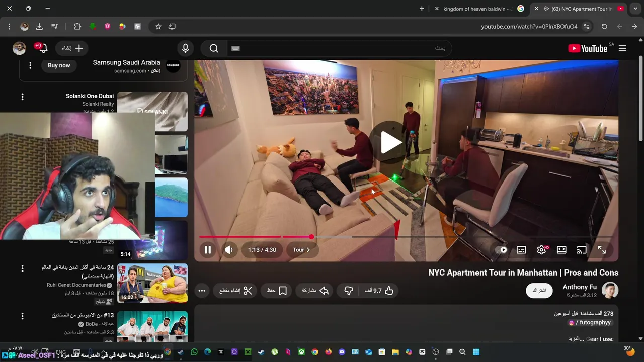
Task: Open the Tour chapter expander
Action: 301,250
